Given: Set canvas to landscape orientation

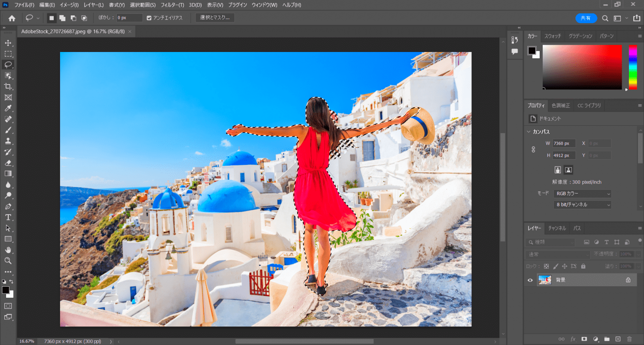Looking at the screenshot, I should tap(568, 169).
